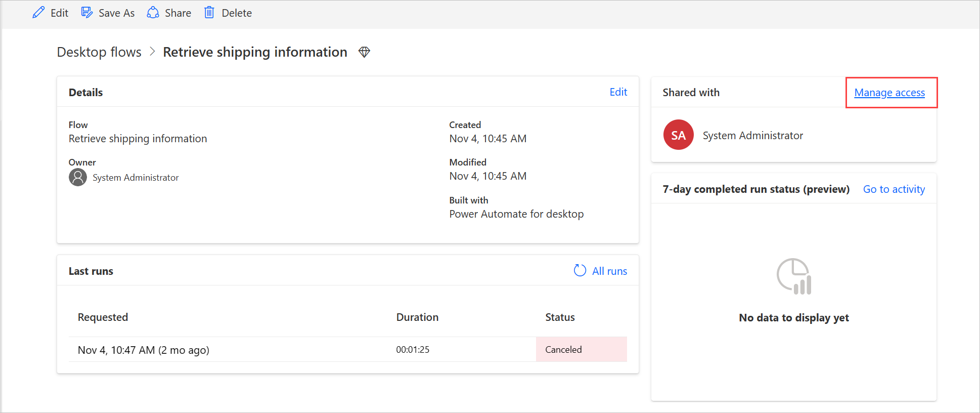Viewport: 980px width, 413px height.
Task: Click Retrieve shipping information page title
Action: click(x=255, y=52)
